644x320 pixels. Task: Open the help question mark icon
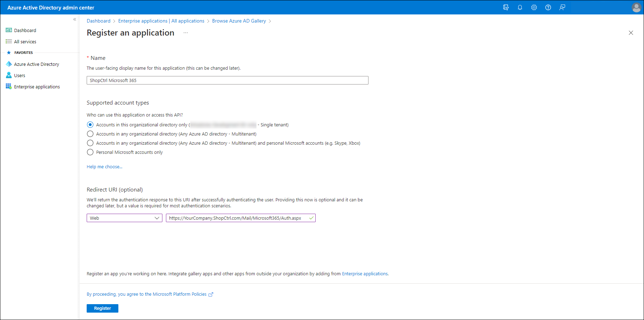coord(548,7)
